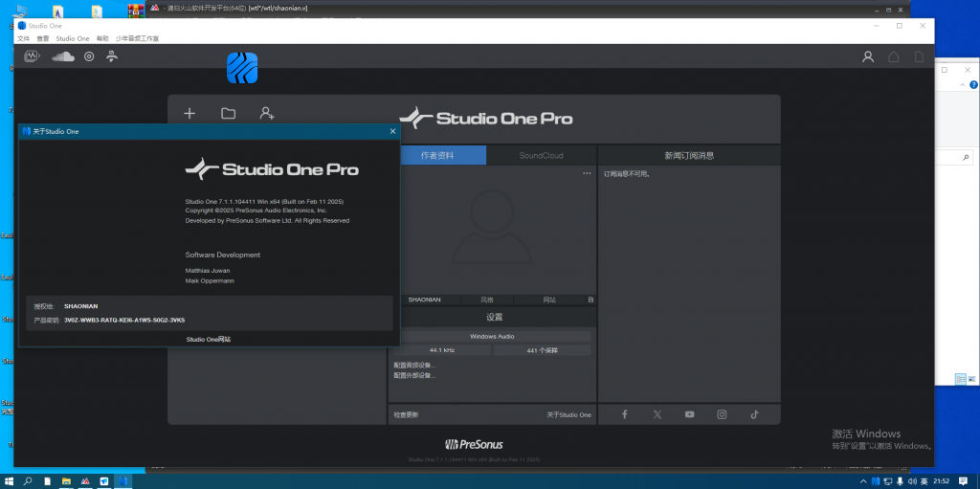Click the artist profile avatar placeholder
The image size is (980, 489).
[491, 227]
